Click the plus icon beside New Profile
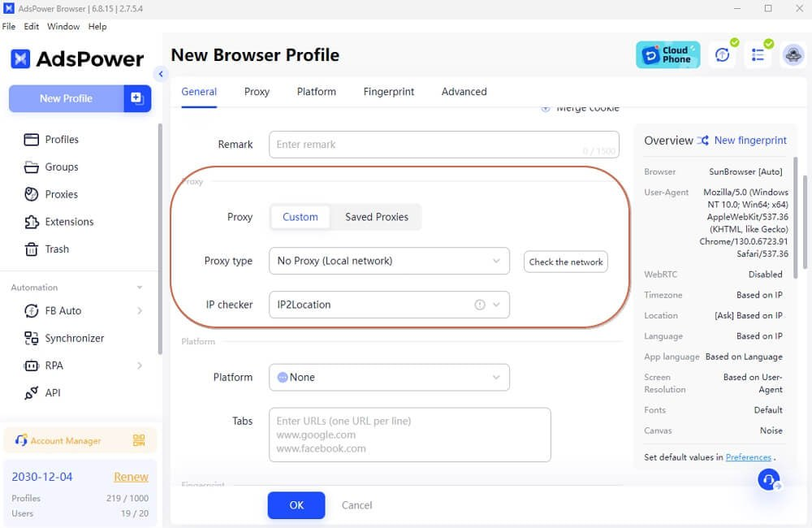The image size is (812, 528). 137,98
